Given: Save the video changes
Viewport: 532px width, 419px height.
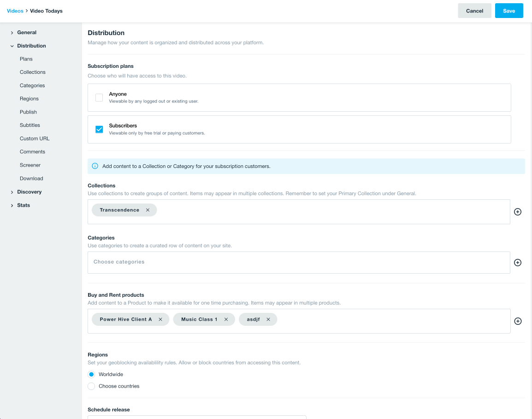Looking at the screenshot, I should tap(509, 11).
